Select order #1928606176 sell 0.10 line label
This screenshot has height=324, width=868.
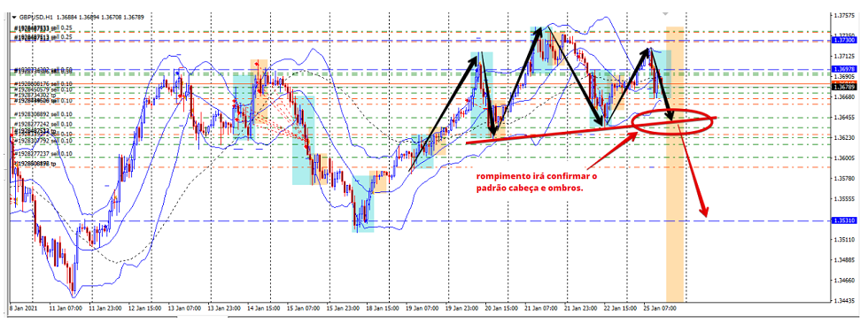tap(43, 83)
